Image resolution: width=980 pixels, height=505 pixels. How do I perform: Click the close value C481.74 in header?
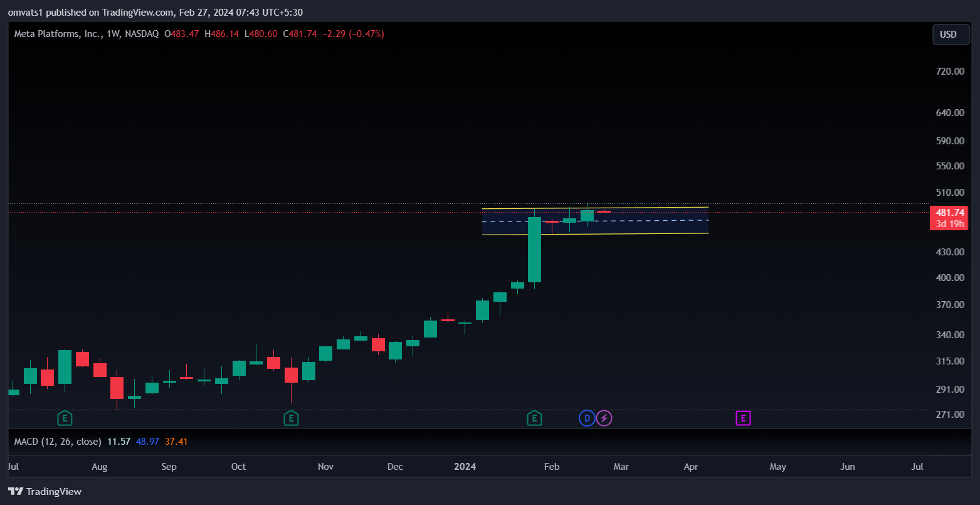300,34
